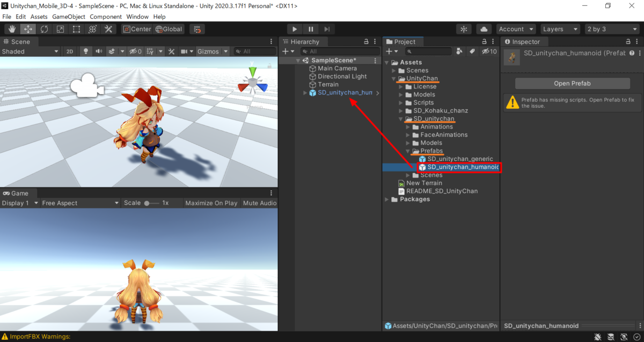Image resolution: width=644 pixels, height=342 pixels.
Task: Toggle Global handle rotation button
Action: tap(169, 29)
